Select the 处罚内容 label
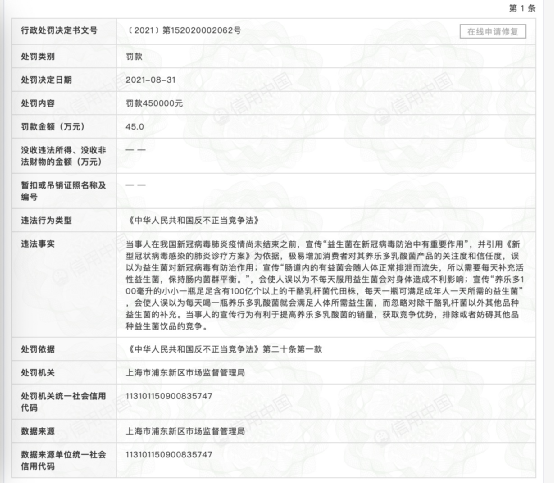 (37, 103)
